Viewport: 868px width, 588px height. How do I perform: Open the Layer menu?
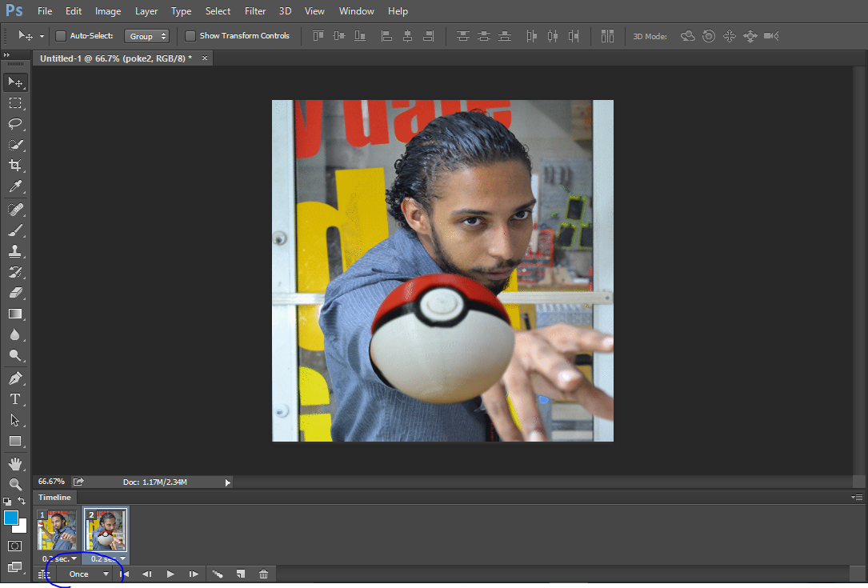tap(146, 11)
